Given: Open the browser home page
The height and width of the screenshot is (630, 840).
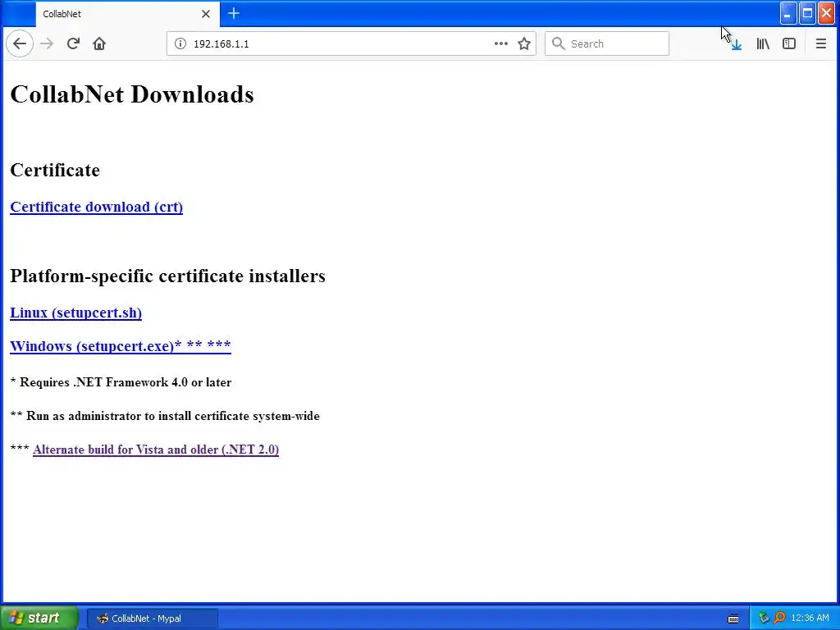Looking at the screenshot, I should coord(99,43).
